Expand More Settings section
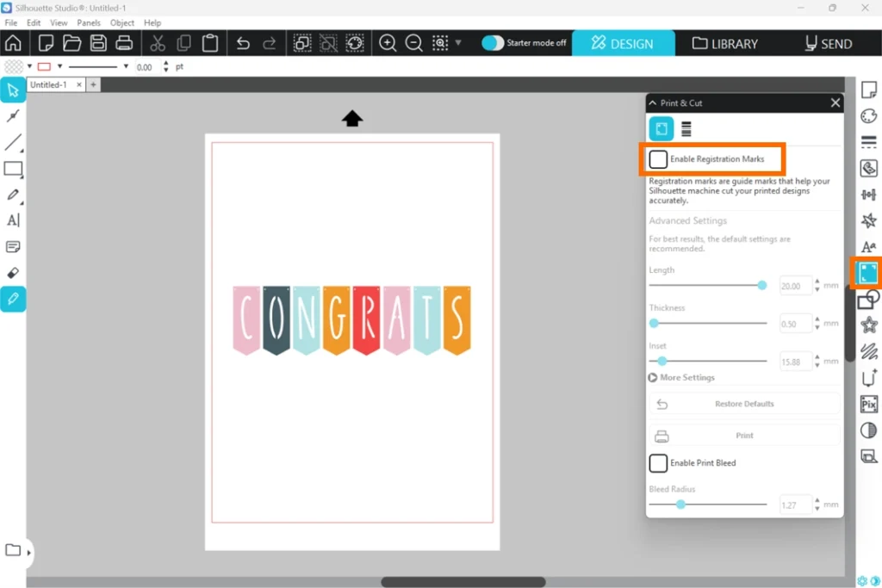 (x=652, y=378)
